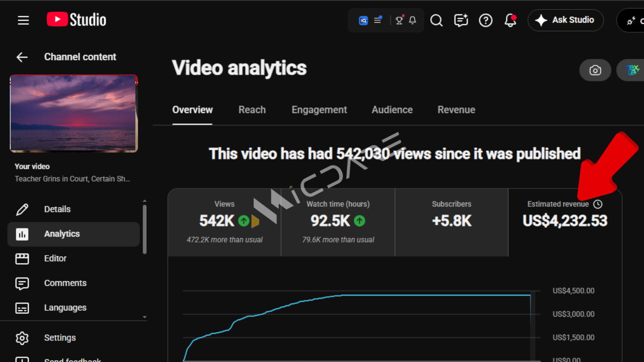Click the sidebar scroll down arrow

click(145, 317)
